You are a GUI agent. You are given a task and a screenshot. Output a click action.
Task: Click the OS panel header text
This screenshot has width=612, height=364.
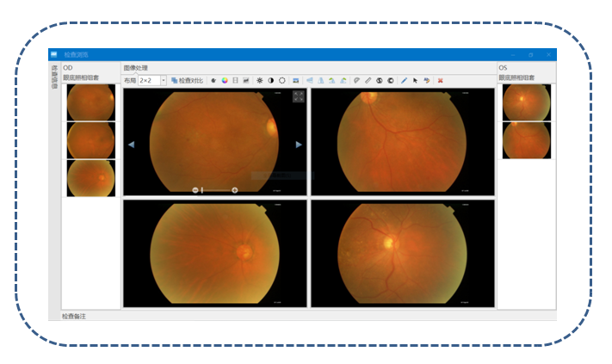pyautogui.click(x=503, y=67)
